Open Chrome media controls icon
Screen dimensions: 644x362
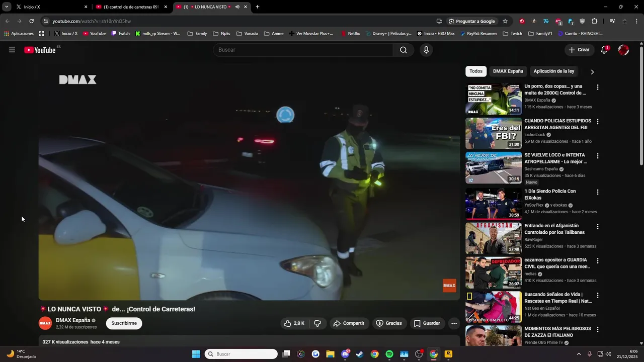612,21
